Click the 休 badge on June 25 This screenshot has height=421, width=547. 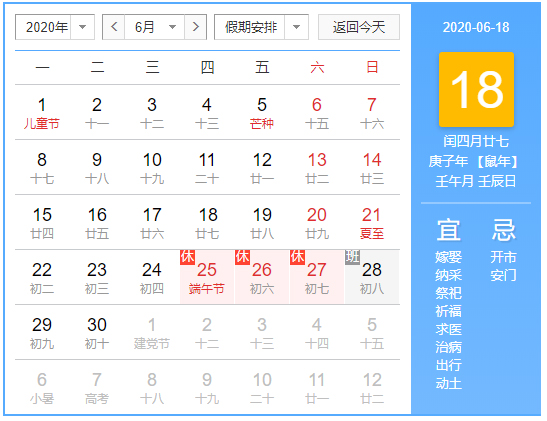coord(187,257)
